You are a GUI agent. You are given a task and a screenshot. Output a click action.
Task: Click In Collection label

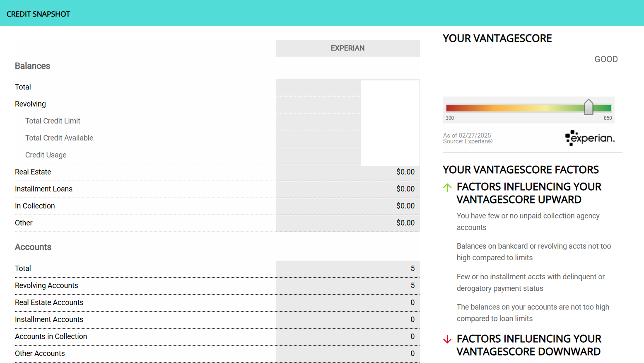click(35, 206)
